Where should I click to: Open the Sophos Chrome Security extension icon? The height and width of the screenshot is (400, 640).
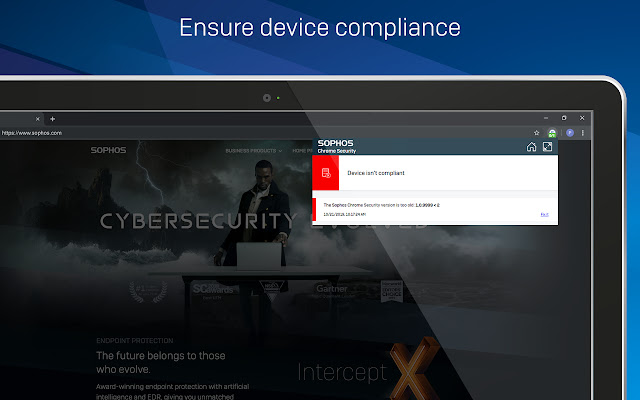(552, 133)
